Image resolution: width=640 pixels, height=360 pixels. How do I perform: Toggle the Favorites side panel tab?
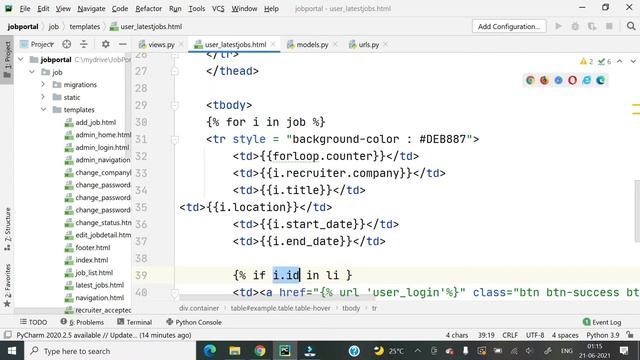(x=7, y=285)
